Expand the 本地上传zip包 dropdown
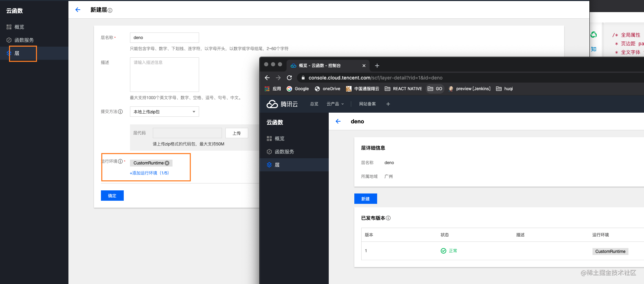Image resolution: width=644 pixels, height=284 pixels. click(x=164, y=112)
